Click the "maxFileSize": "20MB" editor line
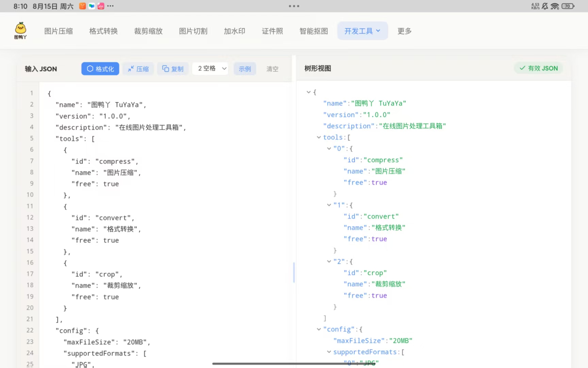 pyautogui.click(x=107, y=342)
